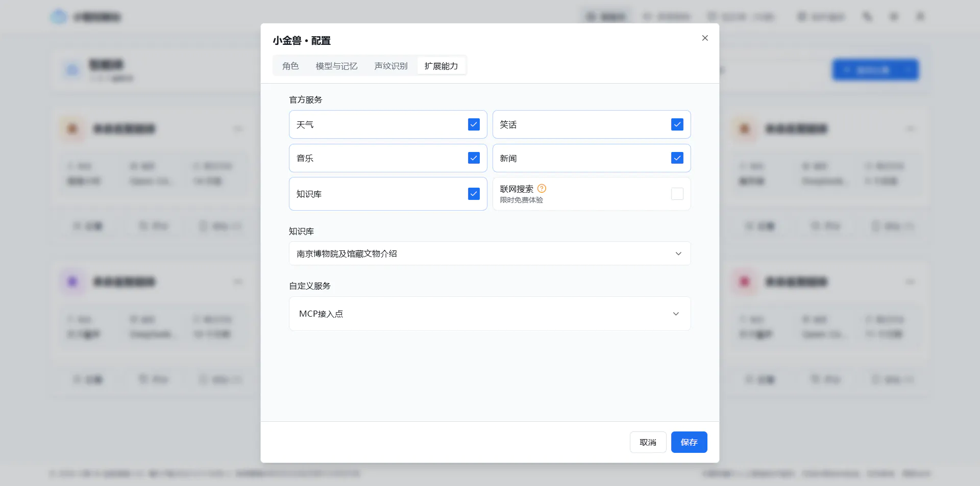Click the 知识库 label above the dropdown

(x=301, y=231)
